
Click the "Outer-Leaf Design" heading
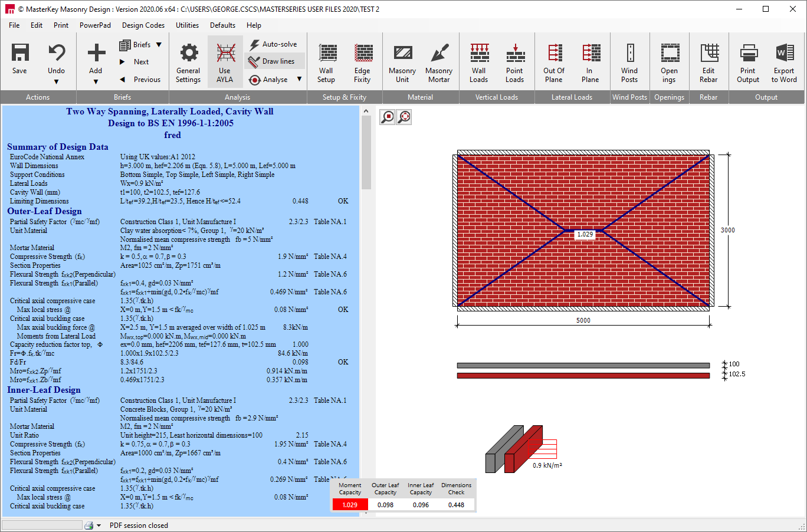click(x=45, y=211)
